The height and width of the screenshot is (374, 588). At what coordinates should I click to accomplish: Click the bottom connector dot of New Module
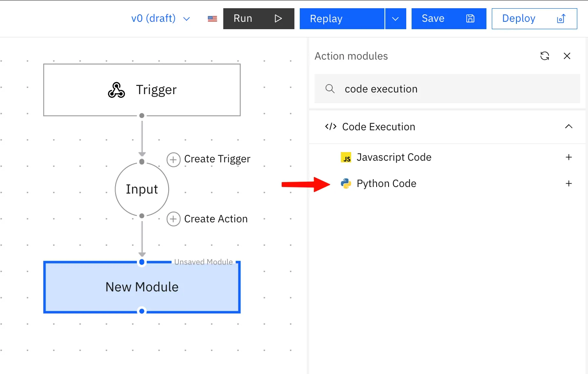click(142, 311)
